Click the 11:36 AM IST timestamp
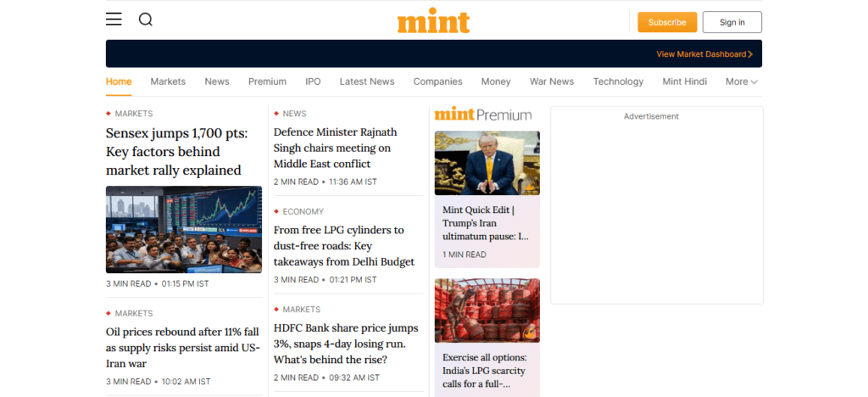Viewport: 868px width, 397px height. (x=353, y=182)
